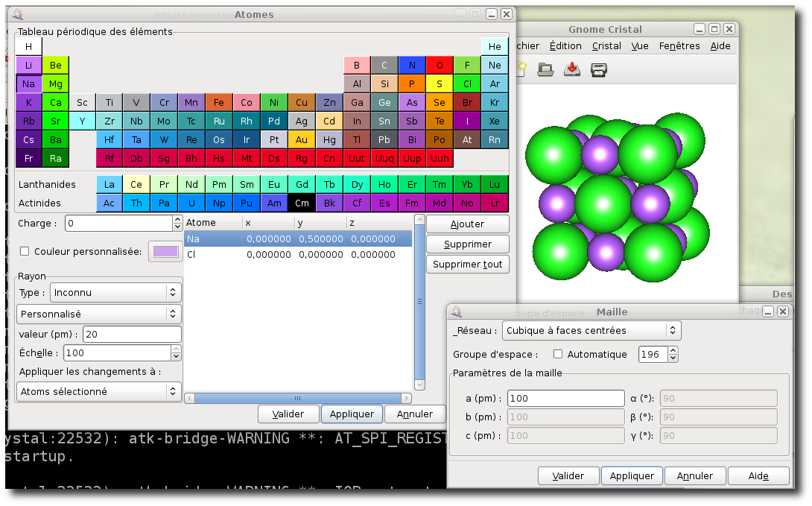Click the custom color swatch button

[x=165, y=252]
